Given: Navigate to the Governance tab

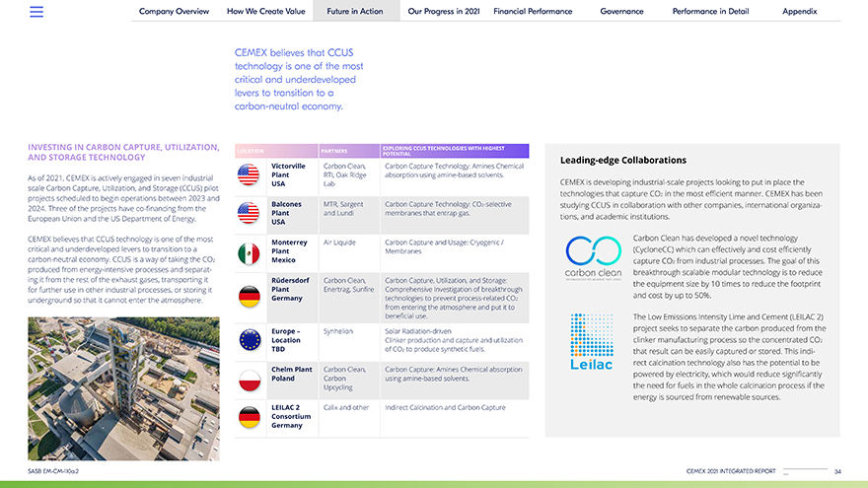Looking at the screenshot, I should click(621, 12).
